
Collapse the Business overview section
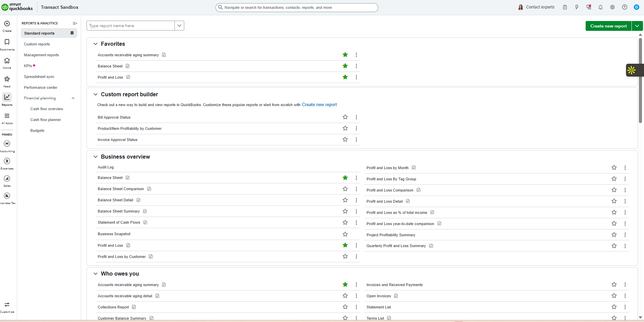(x=95, y=157)
